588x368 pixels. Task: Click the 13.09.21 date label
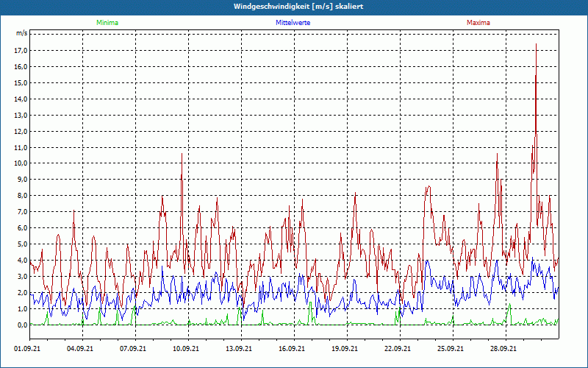coord(238,348)
